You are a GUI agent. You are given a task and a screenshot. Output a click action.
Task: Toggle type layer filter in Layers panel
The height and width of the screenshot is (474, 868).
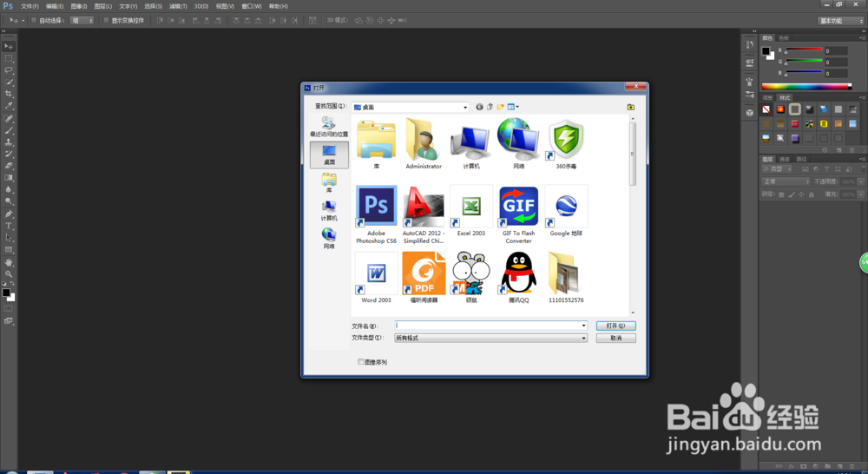[826, 169]
